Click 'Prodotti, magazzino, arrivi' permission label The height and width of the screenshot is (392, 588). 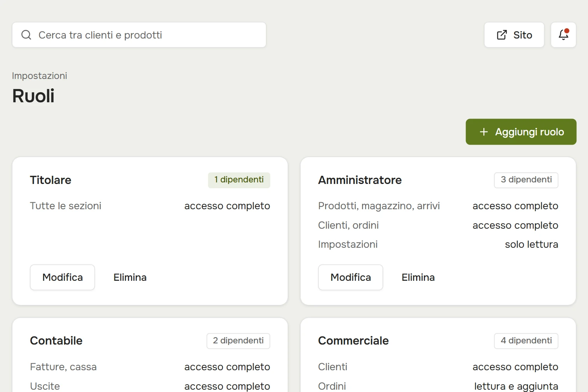tap(379, 206)
